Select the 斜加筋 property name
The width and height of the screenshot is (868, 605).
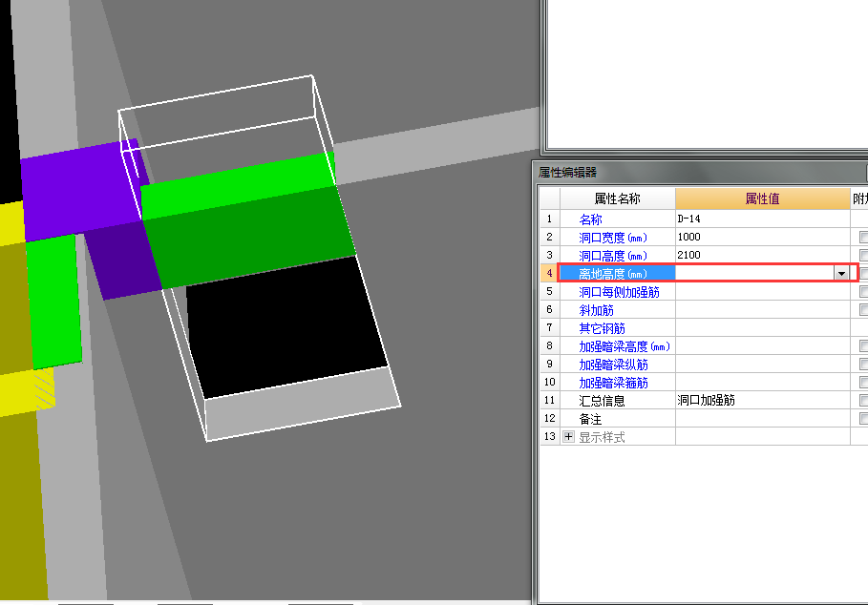pyautogui.click(x=596, y=310)
